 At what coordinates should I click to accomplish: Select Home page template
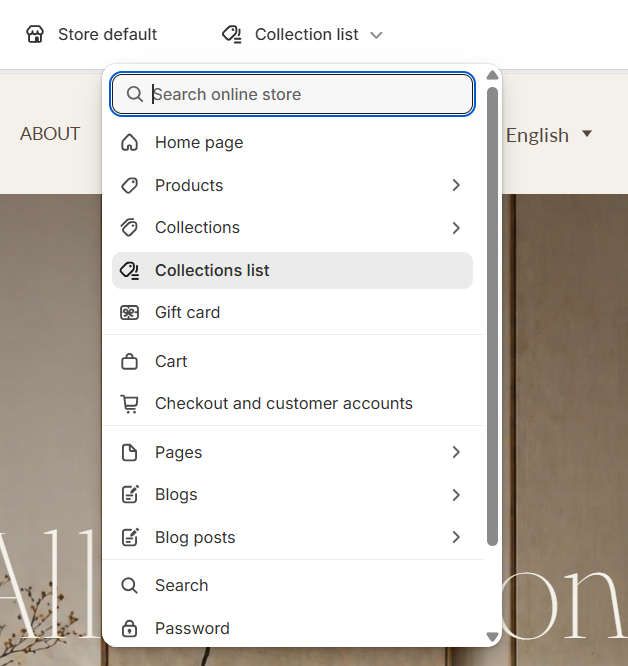click(x=292, y=143)
